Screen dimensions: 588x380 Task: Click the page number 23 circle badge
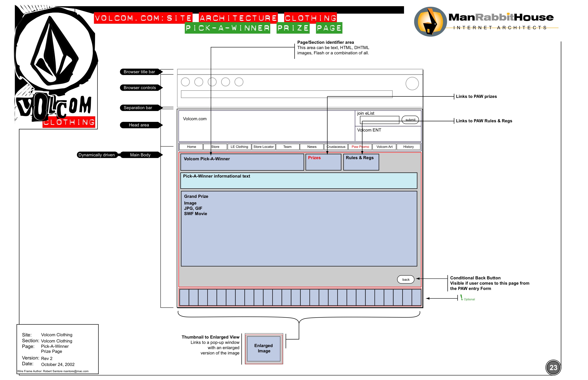(553, 367)
